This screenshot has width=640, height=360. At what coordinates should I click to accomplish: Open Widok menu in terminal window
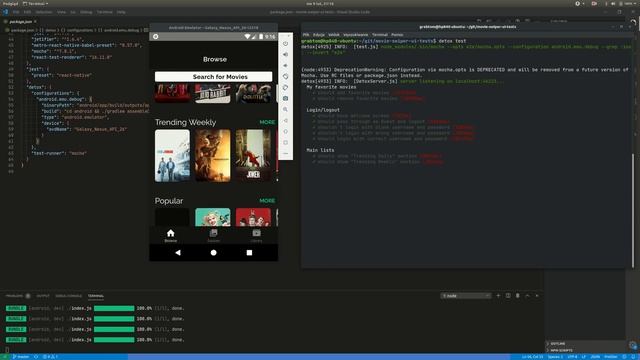click(x=334, y=35)
